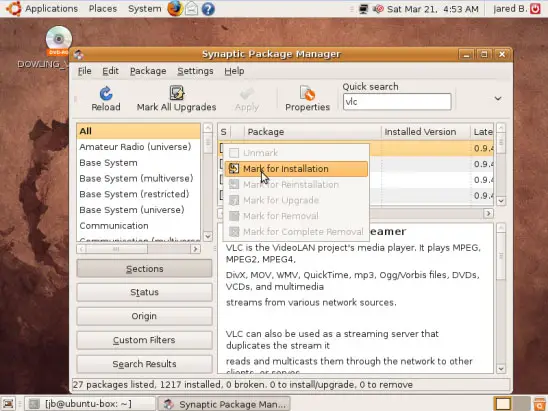Screen dimensions: 548x411
Task: Click the Show Desktop icon in taskbar
Action: point(8,404)
